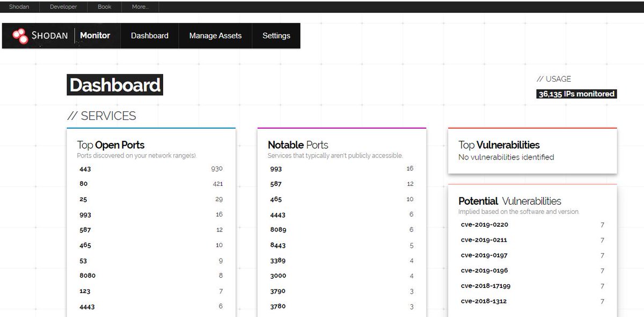Select port 53 in Top Open Ports
644x317 pixels.
pyautogui.click(x=83, y=261)
